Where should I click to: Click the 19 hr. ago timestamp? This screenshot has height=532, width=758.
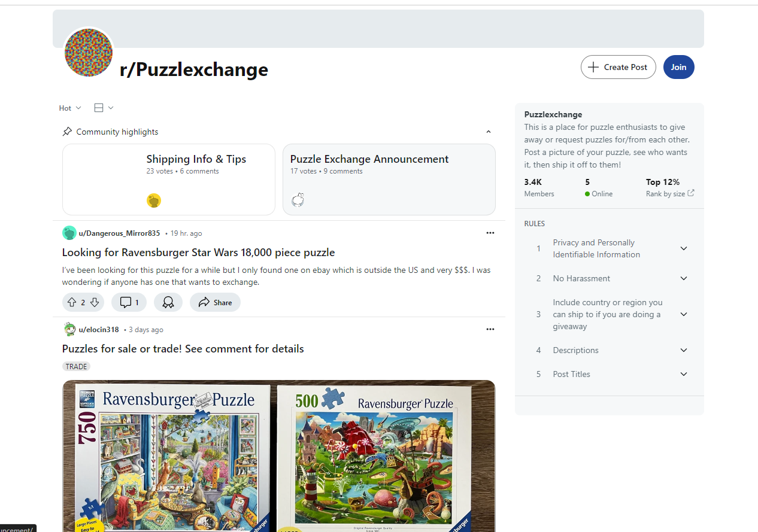coord(186,233)
